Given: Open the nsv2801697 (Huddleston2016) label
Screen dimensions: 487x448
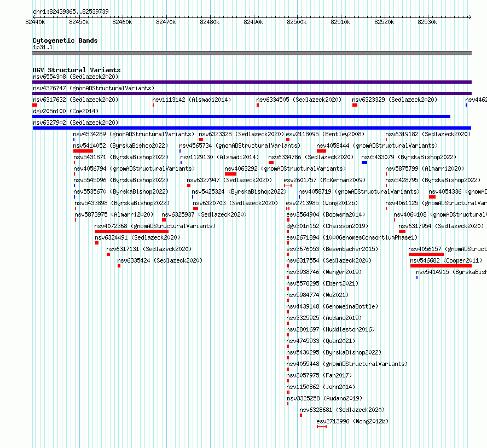Looking at the screenshot, I should tap(331, 329).
